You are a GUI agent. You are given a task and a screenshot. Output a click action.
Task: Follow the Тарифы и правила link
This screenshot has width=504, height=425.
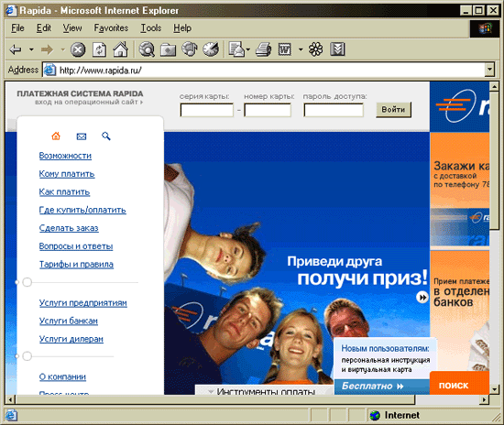click(x=76, y=265)
